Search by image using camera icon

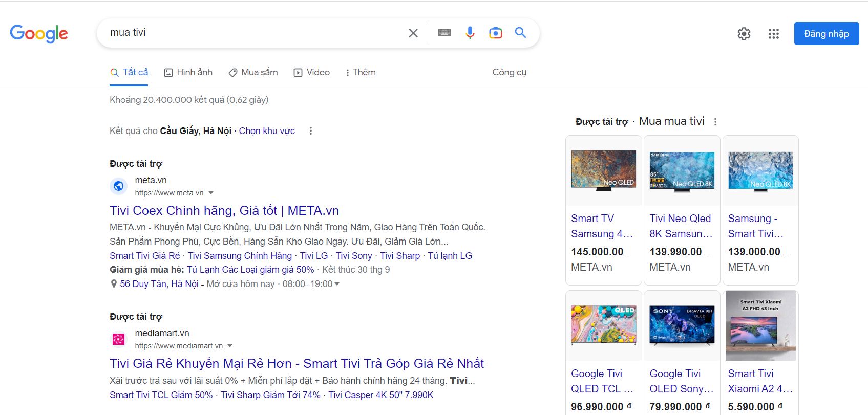coord(496,33)
